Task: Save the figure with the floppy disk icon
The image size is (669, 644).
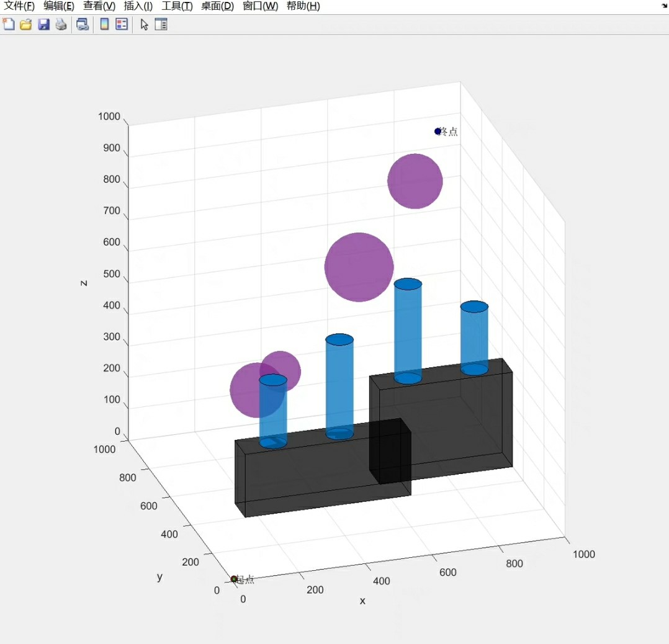Action: (43, 24)
